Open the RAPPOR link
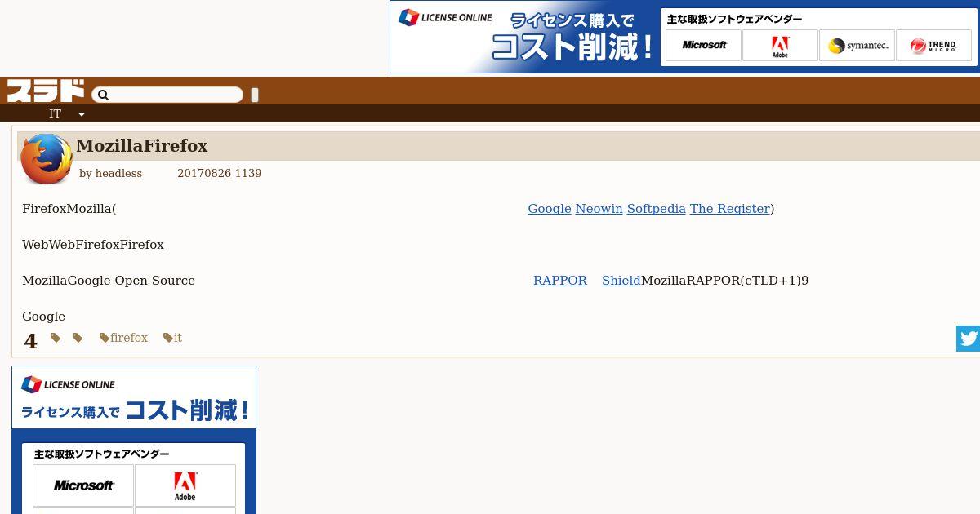The image size is (980, 514). click(560, 281)
